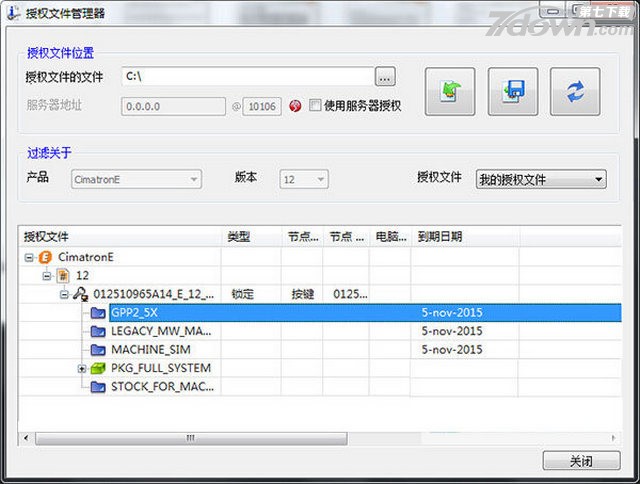Click the version 12 document icon
Image resolution: width=640 pixels, height=484 pixels.
coord(63,276)
